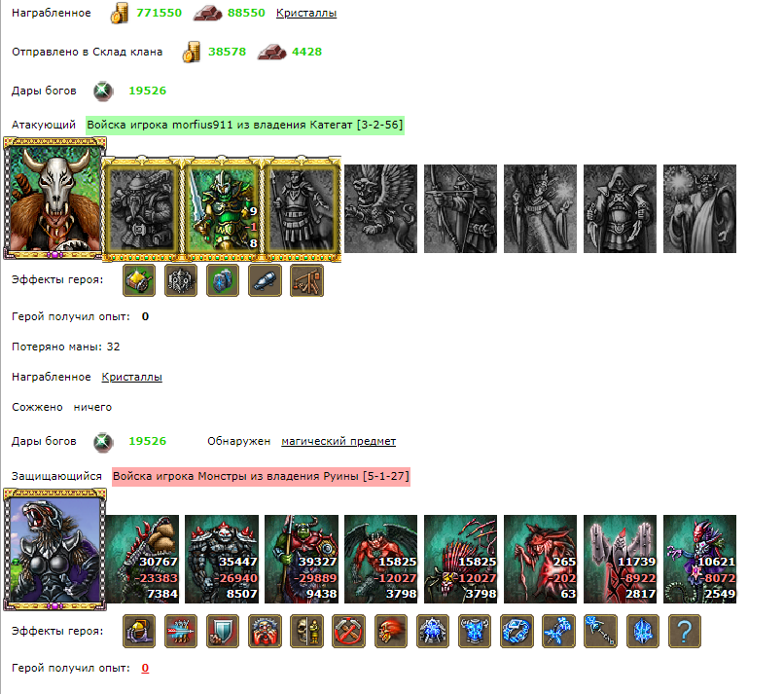
Task: Click the monster unit with 39327 troops
Action: 302,559
